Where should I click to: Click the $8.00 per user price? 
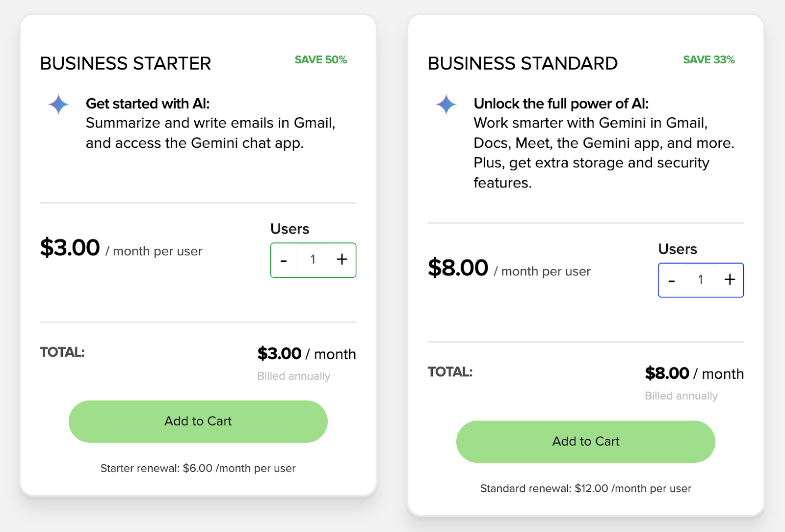point(458,268)
